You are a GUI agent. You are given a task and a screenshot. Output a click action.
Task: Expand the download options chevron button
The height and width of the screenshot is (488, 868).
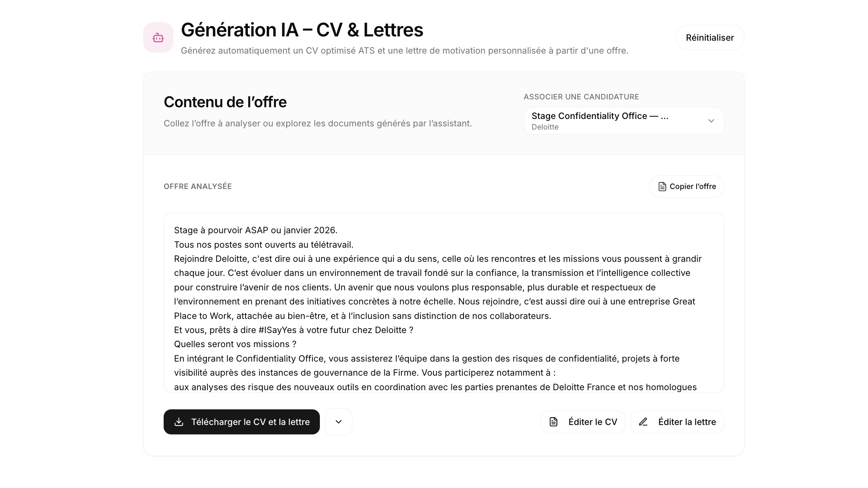339,422
